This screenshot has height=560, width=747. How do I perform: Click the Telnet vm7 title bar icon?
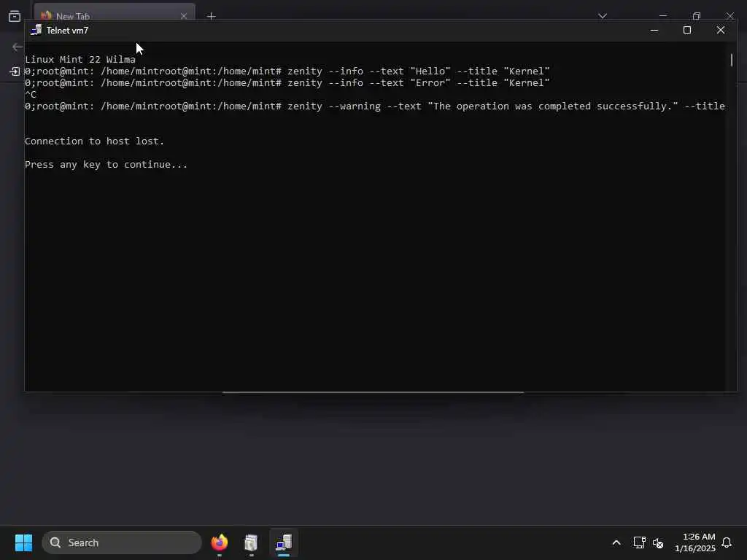(x=36, y=30)
